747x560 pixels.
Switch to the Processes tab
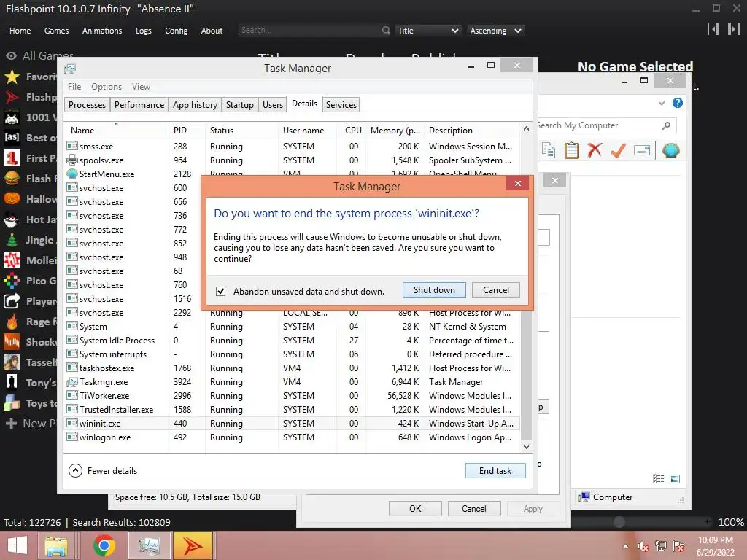87,105
